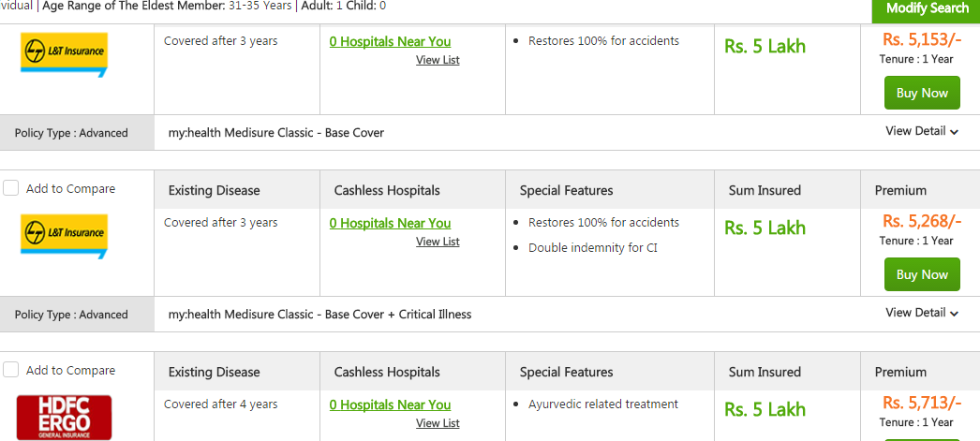
Task: Expand View Detail for Medisure Base Cover
Action: coord(922,131)
